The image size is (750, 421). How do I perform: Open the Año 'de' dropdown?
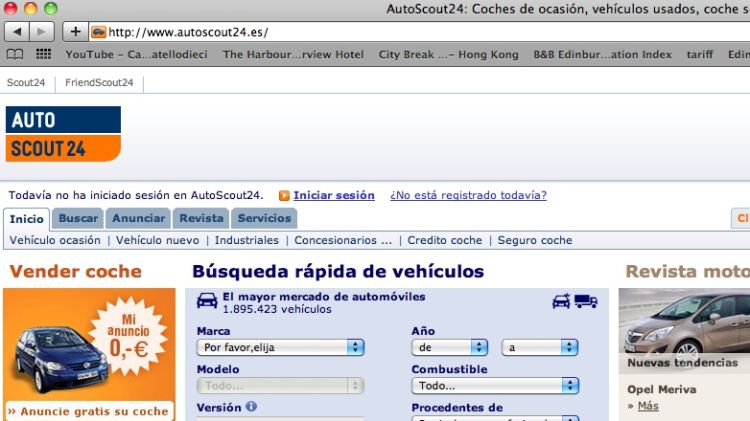450,347
